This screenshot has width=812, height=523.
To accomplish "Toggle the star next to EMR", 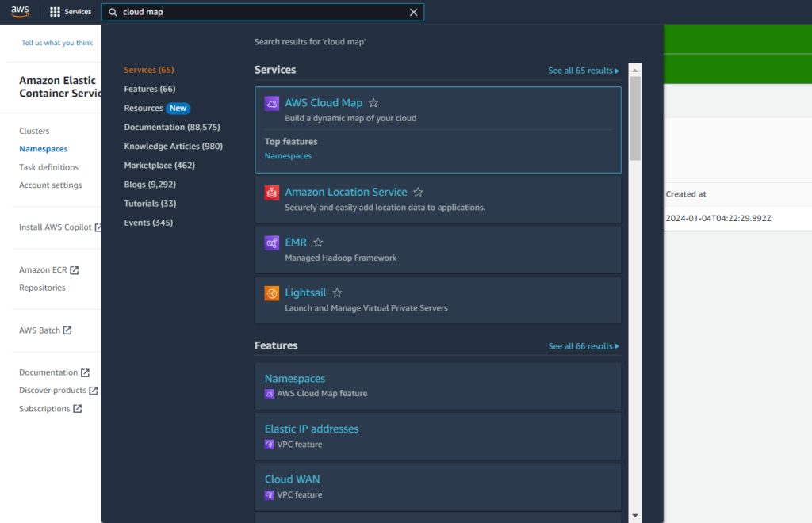I will coord(318,242).
